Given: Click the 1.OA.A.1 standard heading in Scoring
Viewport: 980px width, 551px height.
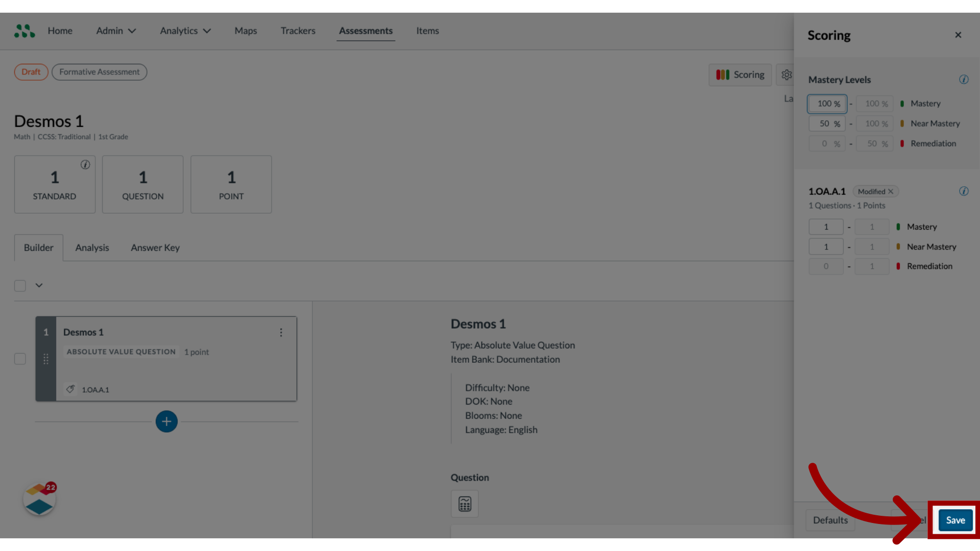Looking at the screenshot, I should click(x=827, y=191).
